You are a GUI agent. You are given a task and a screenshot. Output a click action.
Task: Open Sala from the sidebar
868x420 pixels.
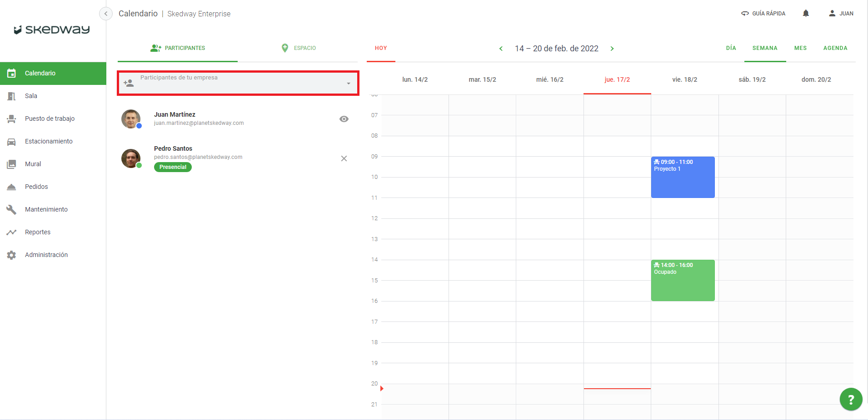31,96
